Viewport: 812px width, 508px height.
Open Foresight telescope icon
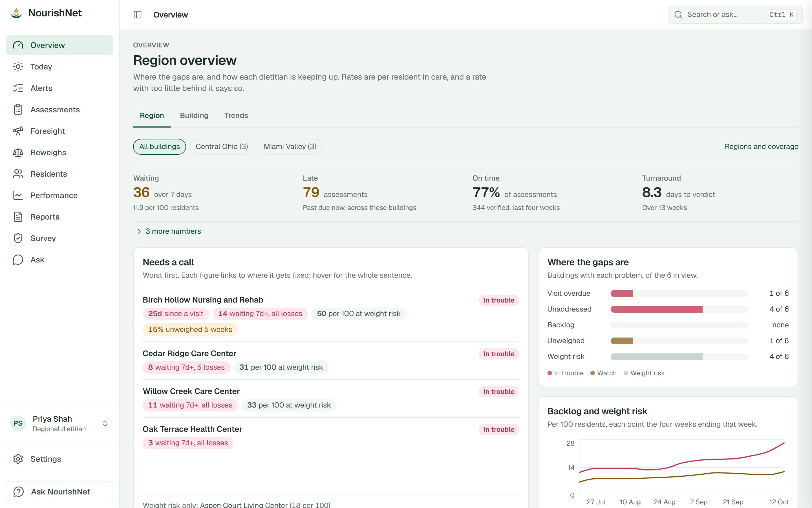point(18,131)
